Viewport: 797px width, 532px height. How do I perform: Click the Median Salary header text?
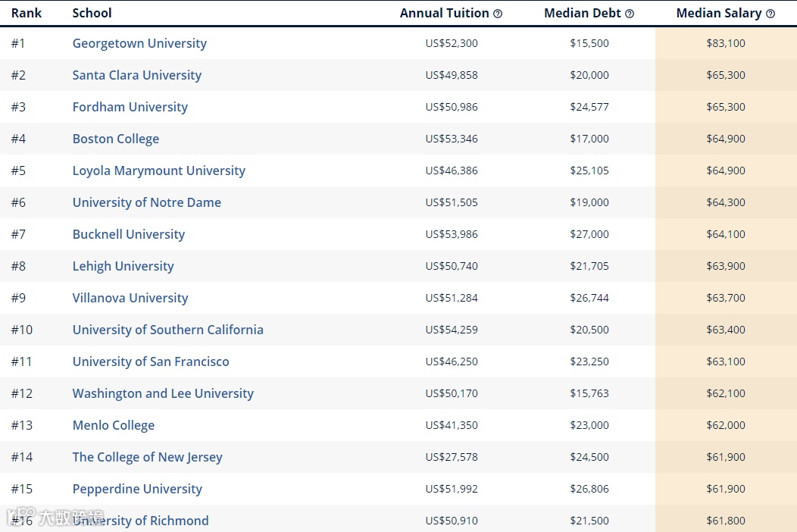pos(719,13)
